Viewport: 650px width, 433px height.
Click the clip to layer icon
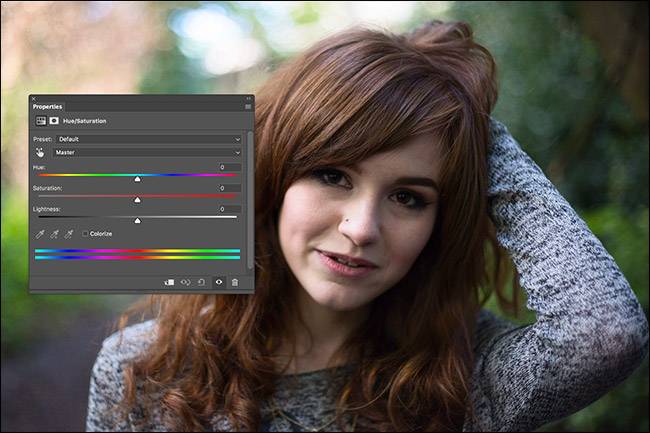[x=169, y=282]
